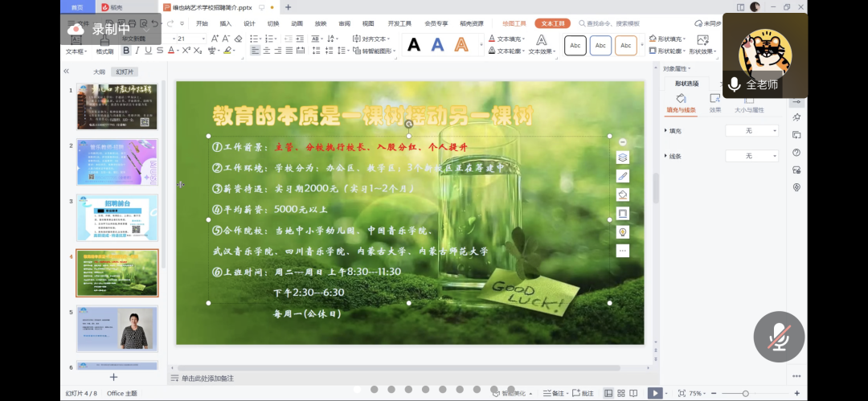Open 文本轮廓 dropdown
Viewport: 868px width, 401px height.
[508, 51]
